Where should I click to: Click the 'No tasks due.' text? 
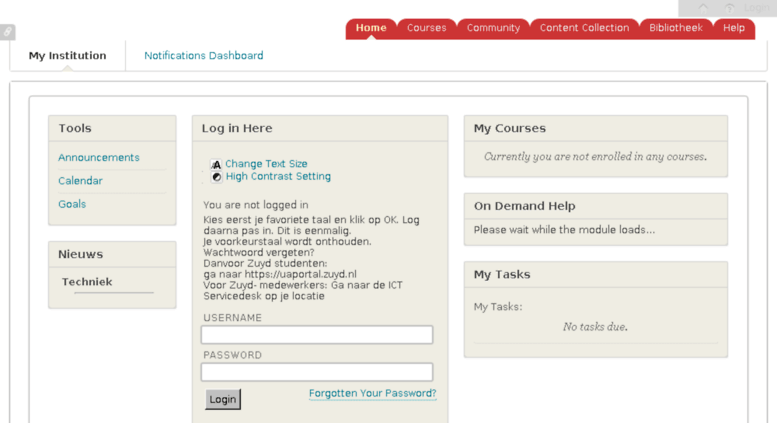tap(595, 327)
